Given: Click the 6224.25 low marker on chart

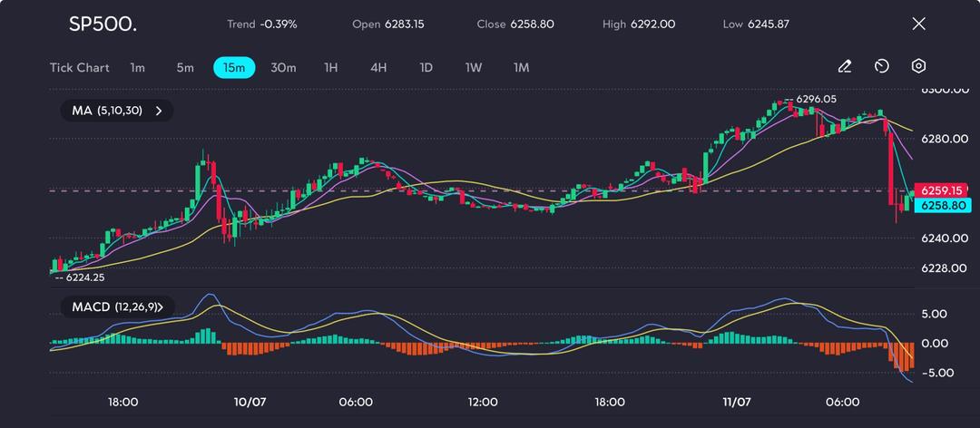Looking at the screenshot, I should point(84,277).
